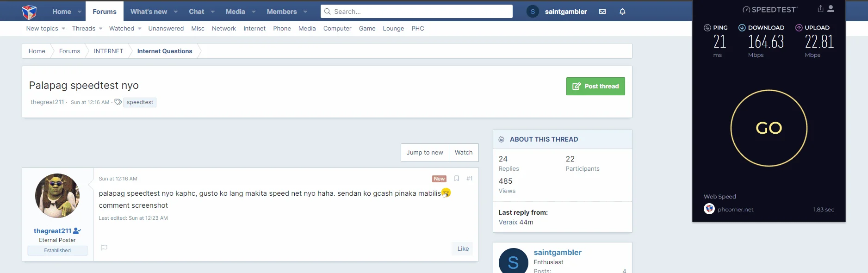Click the phcorner.net favicon in Web Speed
The height and width of the screenshot is (273, 868).
point(709,209)
